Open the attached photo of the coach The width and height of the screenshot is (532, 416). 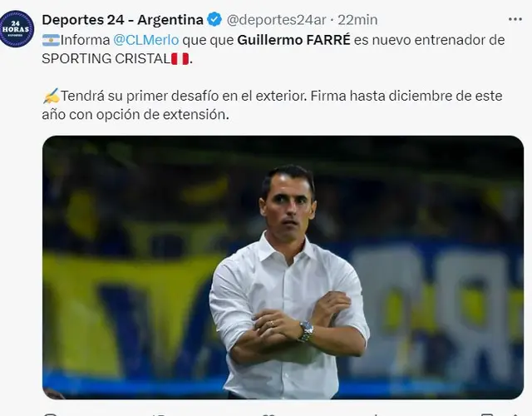coord(283,267)
